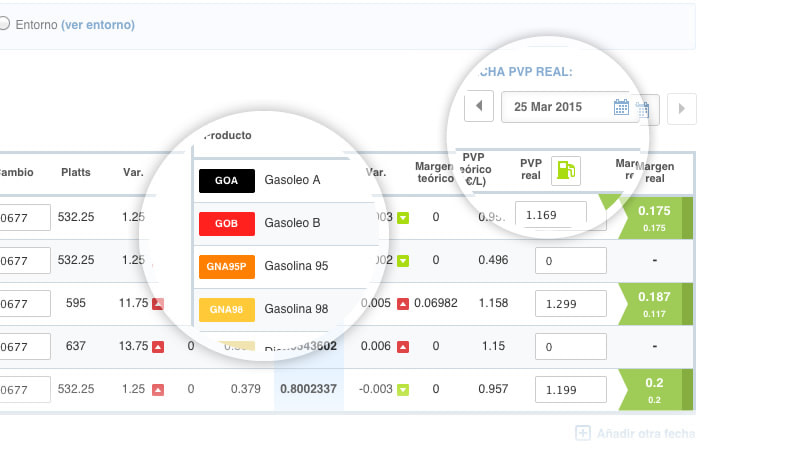The image size is (795, 465).
Task: Click the green Margen real cell showing 0.187
Action: pos(655,303)
